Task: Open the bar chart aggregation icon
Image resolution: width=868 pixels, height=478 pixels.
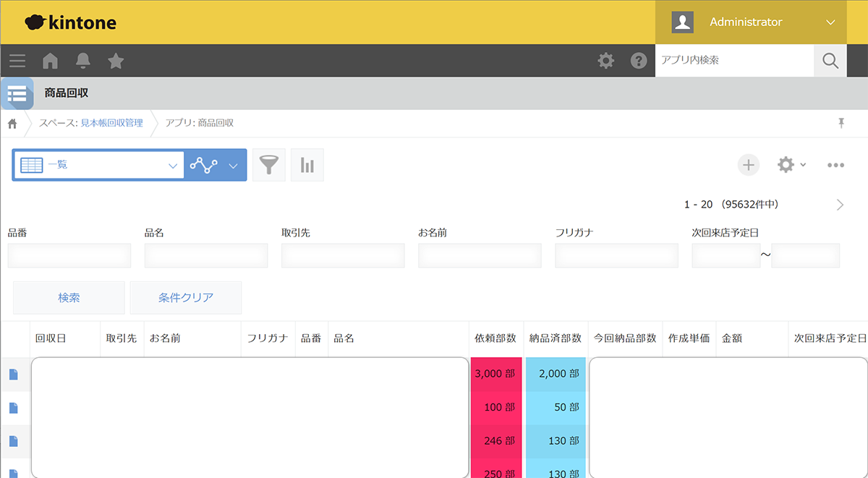Action: tap(307, 166)
